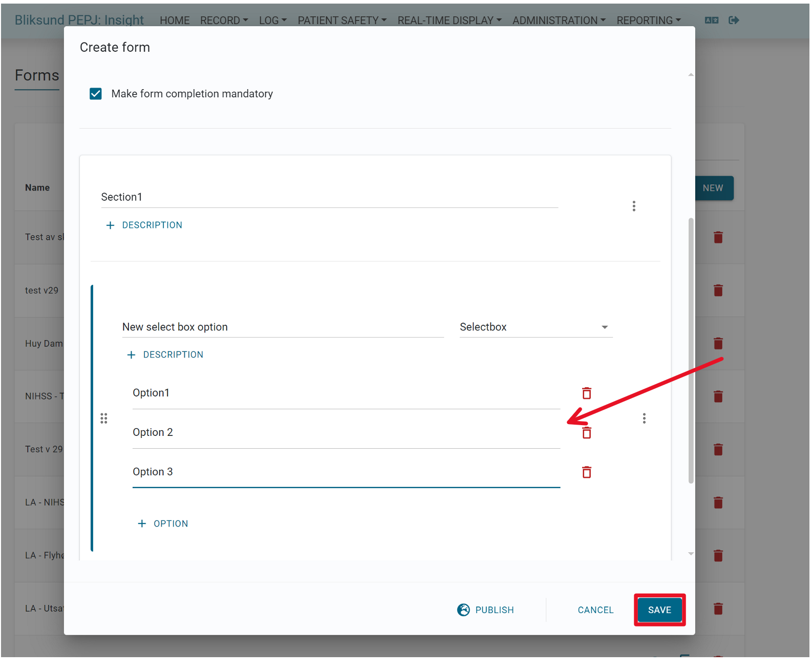Edit the Option 2 text field
Viewport: 812px width, 671px height.
(x=346, y=432)
